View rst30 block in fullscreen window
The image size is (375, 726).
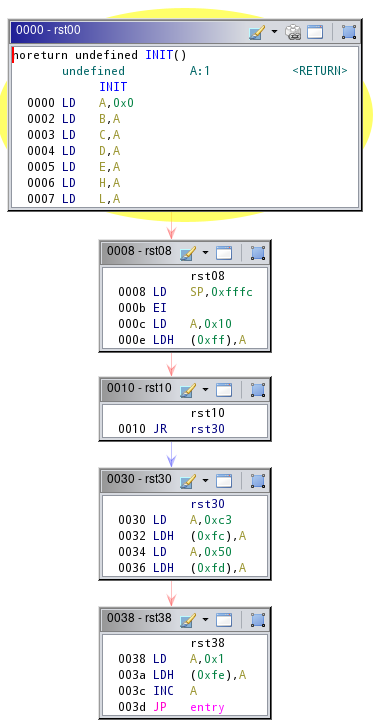click(224, 481)
